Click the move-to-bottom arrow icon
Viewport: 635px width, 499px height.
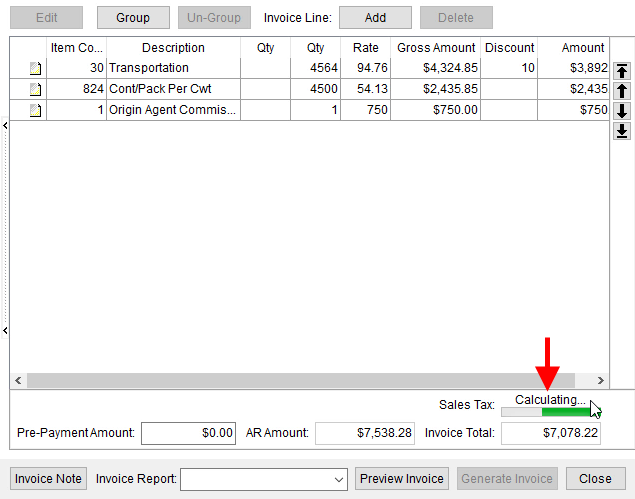click(621, 131)
